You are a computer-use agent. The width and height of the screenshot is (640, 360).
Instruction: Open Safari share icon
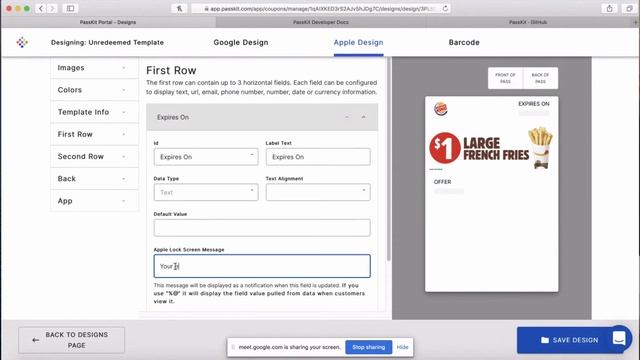[609, 8]
